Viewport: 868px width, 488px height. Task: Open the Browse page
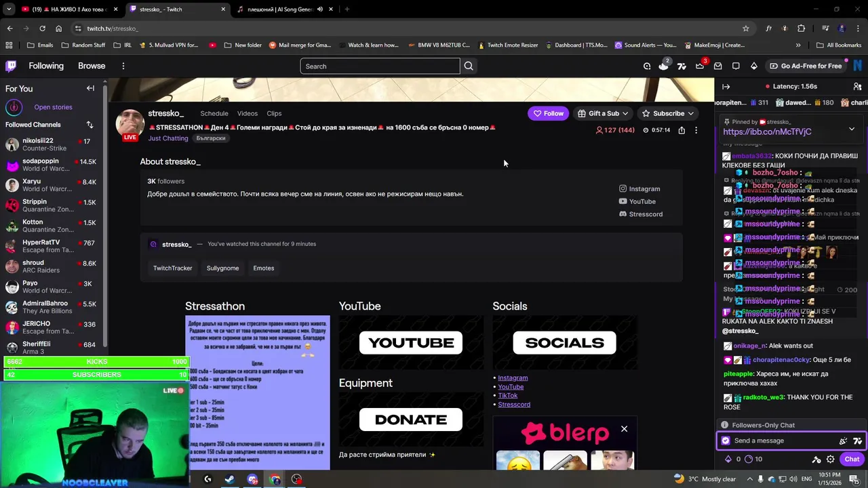(x=92, y=66)
